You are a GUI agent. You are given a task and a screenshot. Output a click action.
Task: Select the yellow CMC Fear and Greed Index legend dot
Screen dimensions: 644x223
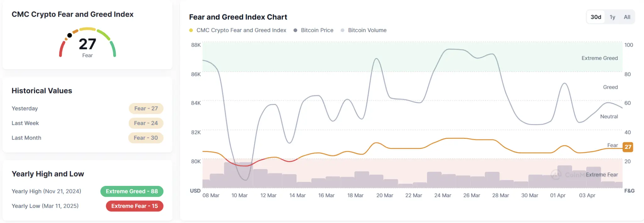click(x=192, y=30)
